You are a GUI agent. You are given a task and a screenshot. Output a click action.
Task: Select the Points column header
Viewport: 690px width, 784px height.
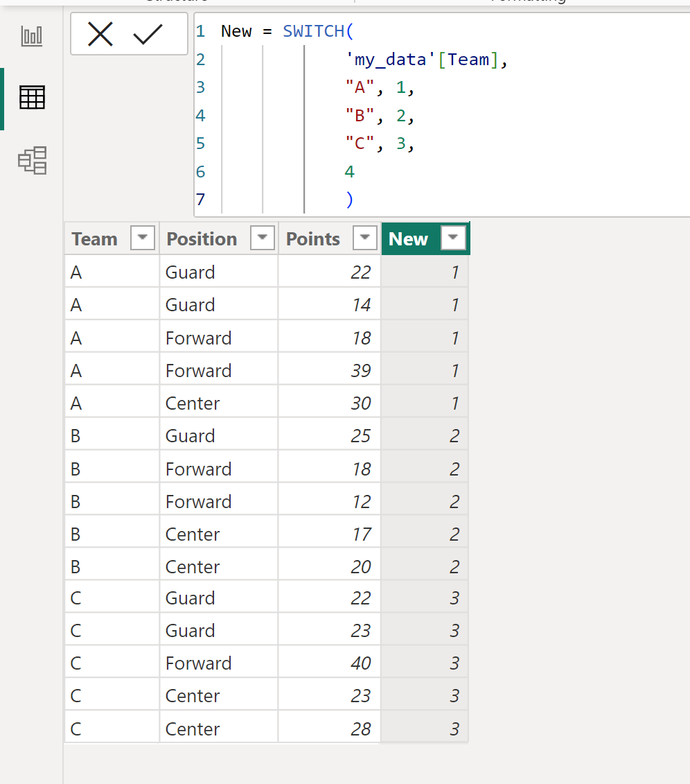click(x=330, y=238)
